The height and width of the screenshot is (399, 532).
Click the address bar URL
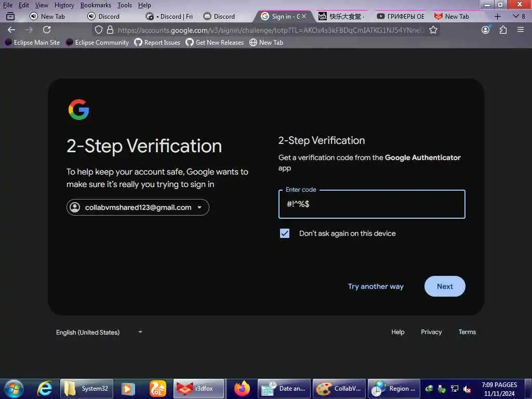[x=270, y=30]
